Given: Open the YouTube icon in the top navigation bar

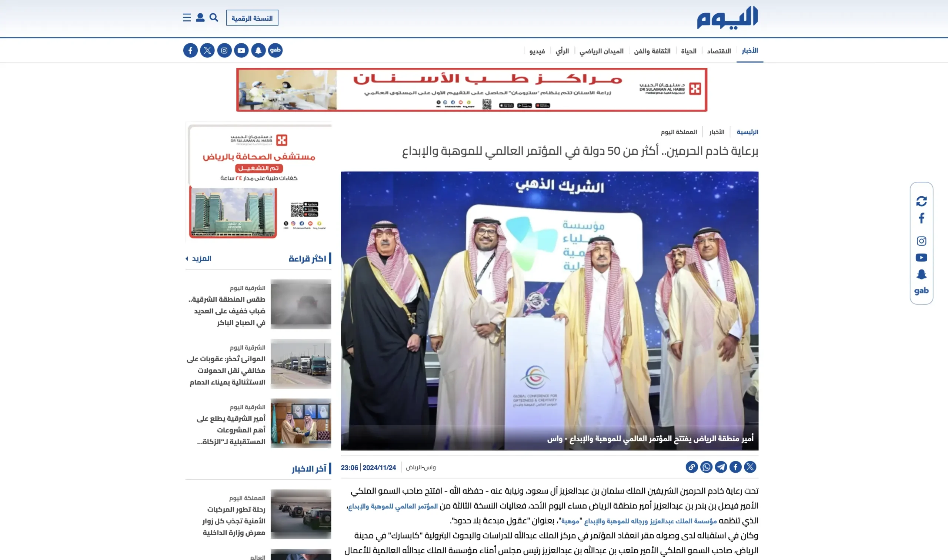Looking at the screenshot, I should (x=241, y=50).
